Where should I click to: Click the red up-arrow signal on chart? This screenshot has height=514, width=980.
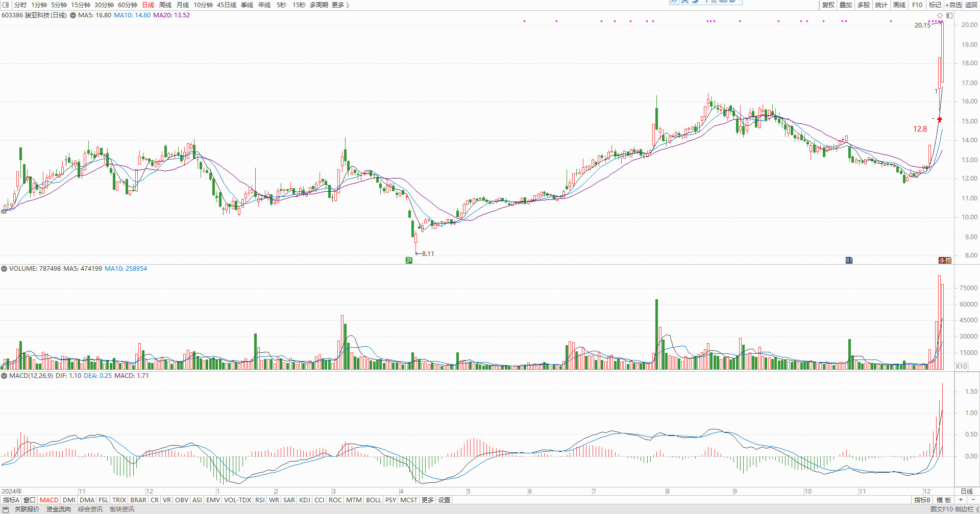point(940,119)
